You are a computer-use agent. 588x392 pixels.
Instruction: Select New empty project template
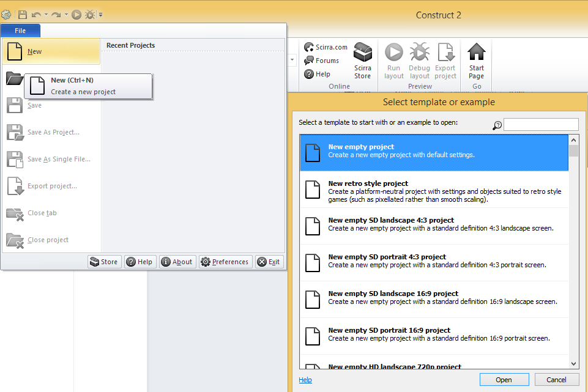[x=434, y=152]
